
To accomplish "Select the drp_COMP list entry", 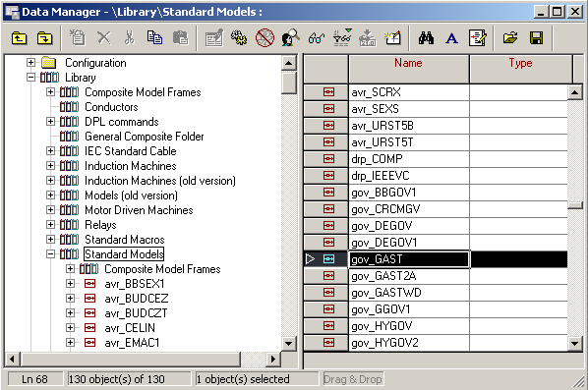I will pyautogui.click(x=409, y=159).
